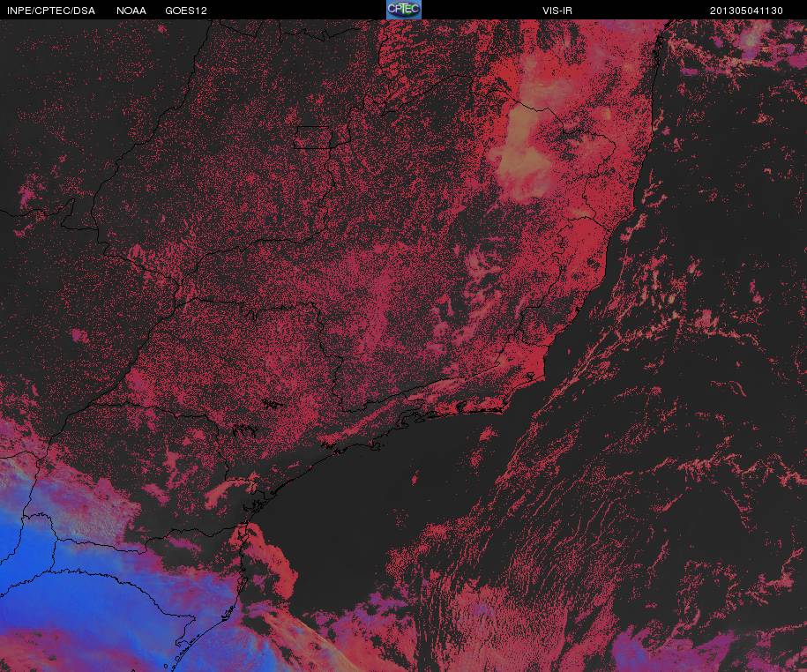Click the VIS-IR channel label
807x672 pixels.
tap(557, 11)
